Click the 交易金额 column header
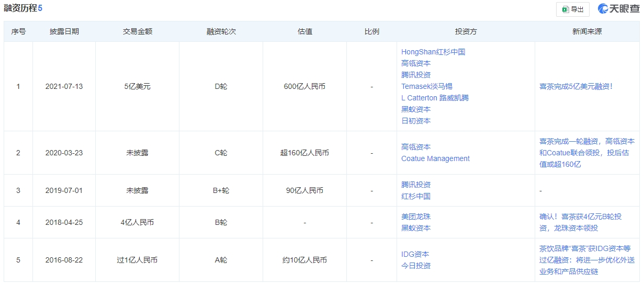The width and height of the screenshot is (644, 285). [x=138, y=31]
